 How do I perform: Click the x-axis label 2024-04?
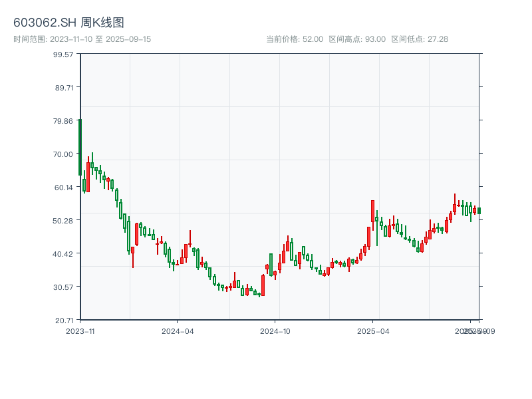[x=178, y=331]
